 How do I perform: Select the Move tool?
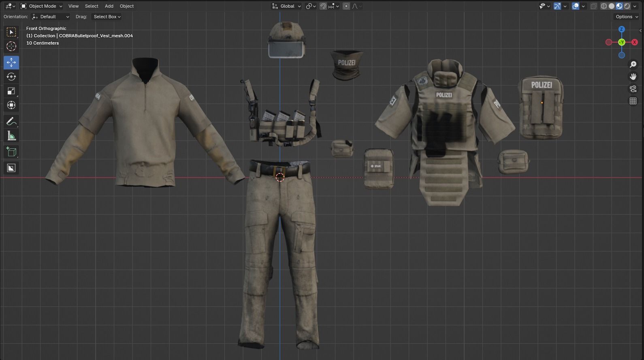(11, 62)
